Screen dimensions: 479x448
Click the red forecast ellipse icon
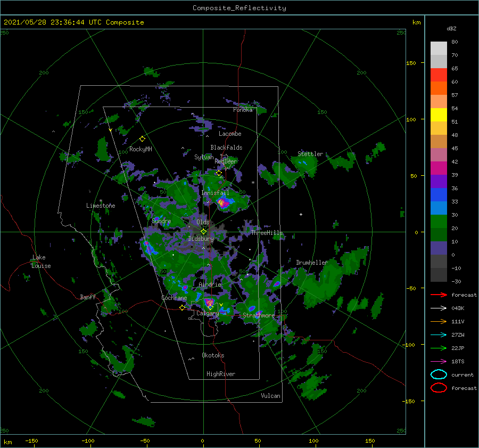pos(439,388)
